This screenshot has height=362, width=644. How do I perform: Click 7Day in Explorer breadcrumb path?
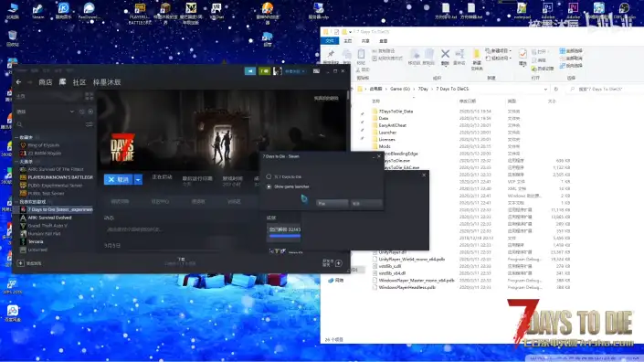[x=423, y=89]
